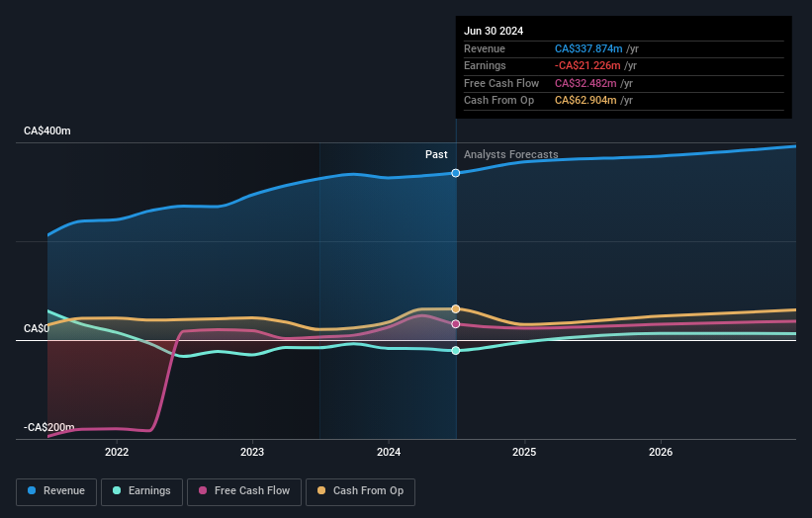Screen dimensions: 812x518
Task: Click the 2025 x-axis label
Action: pyautogui.click(x=524, y=452)
